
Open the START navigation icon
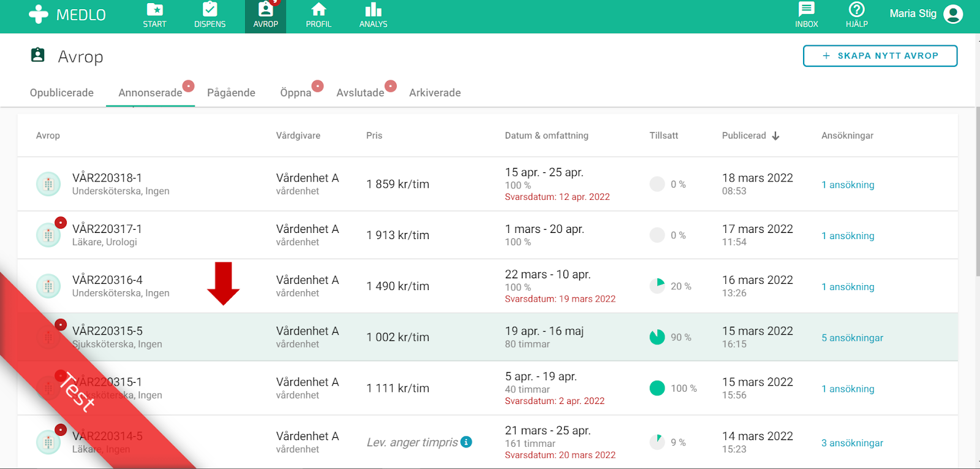click(155, 10)
